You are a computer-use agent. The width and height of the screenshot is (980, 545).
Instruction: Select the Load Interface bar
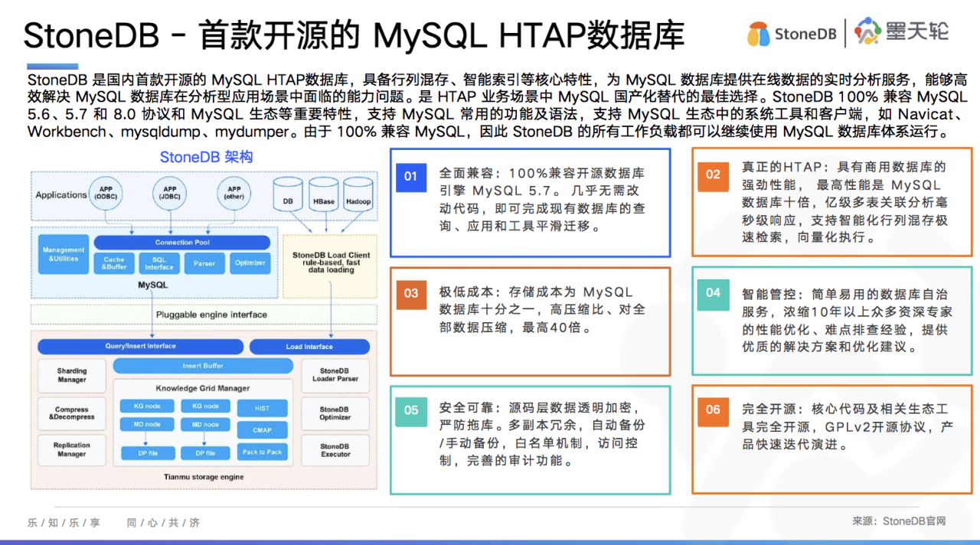click(x=309, y=346)
